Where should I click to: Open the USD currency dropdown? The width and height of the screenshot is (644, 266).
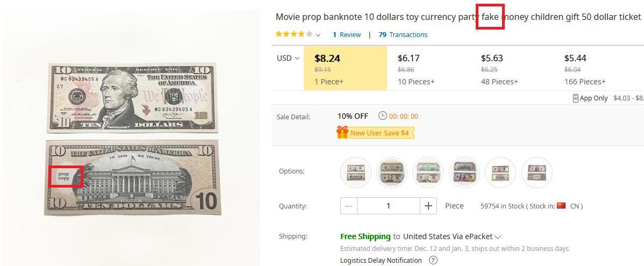coord(288,58)
